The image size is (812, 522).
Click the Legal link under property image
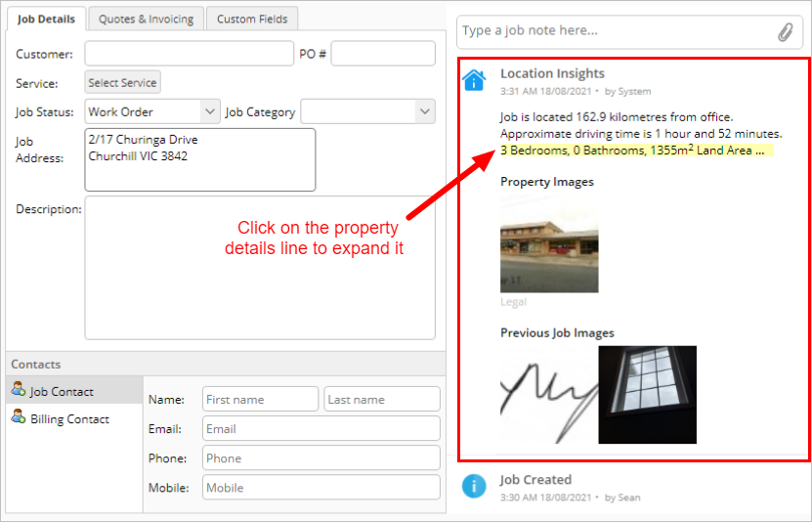point(513,302)
